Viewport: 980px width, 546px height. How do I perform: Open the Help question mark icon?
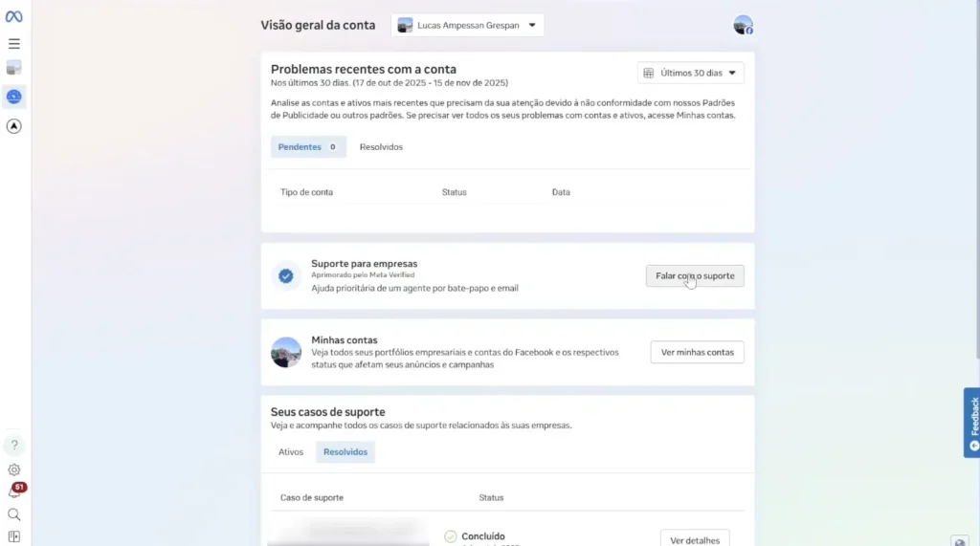pos(13,446)
